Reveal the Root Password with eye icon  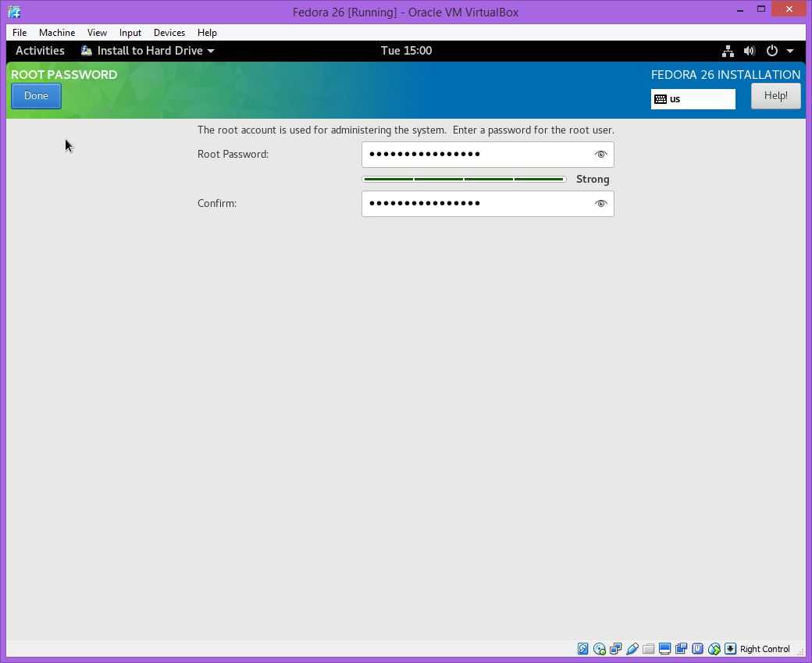point(600,155)
